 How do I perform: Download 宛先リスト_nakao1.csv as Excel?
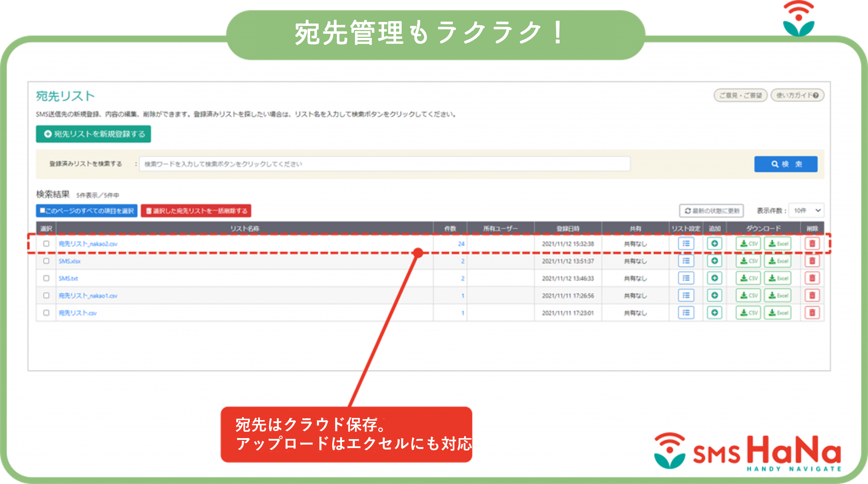point(778,295)
